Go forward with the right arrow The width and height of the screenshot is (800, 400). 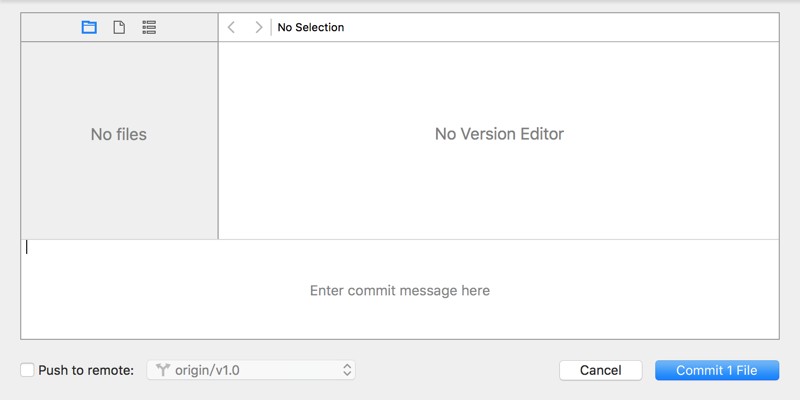(259, 28)
